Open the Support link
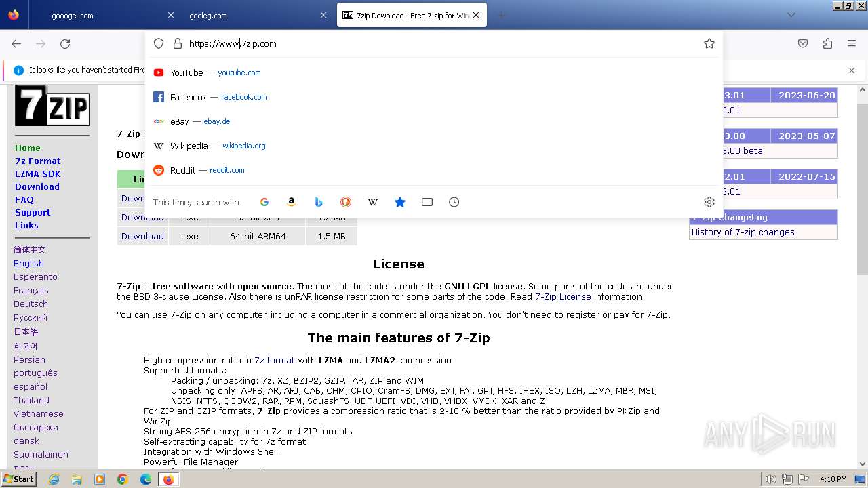This screenshot has width=868, height=488. (x=33, y=212)
